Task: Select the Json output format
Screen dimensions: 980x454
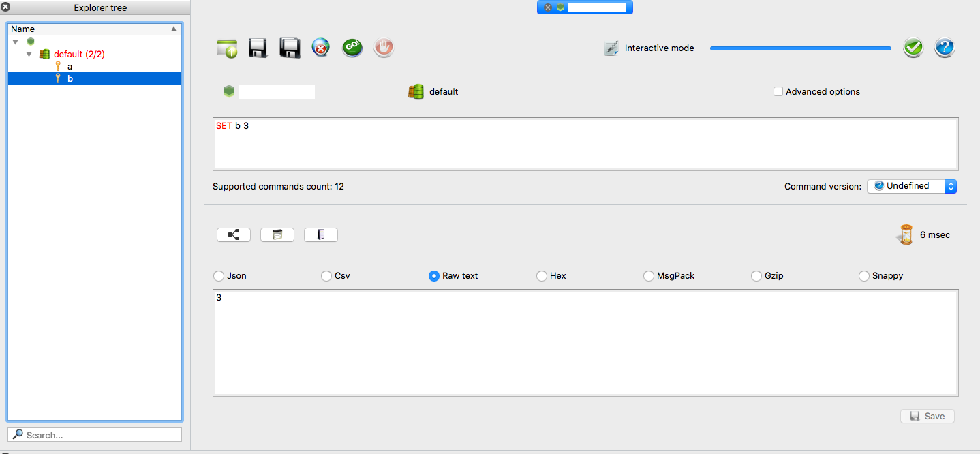Action: (x=219, y=276)
